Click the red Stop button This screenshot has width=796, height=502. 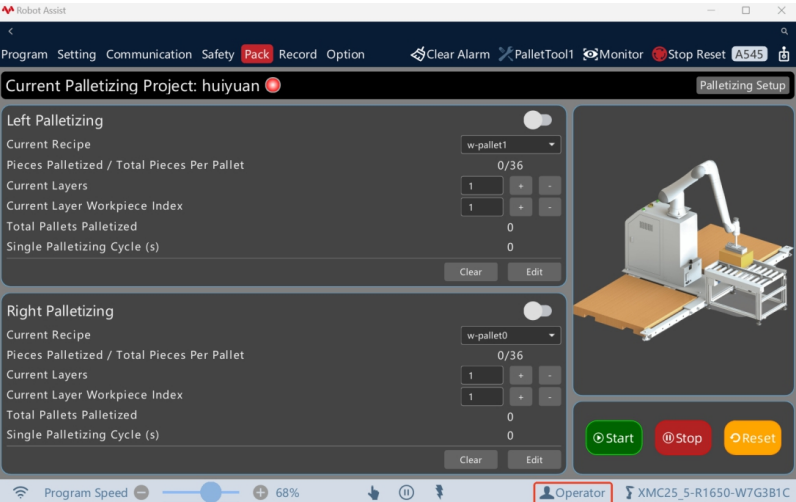pos(683,438)
